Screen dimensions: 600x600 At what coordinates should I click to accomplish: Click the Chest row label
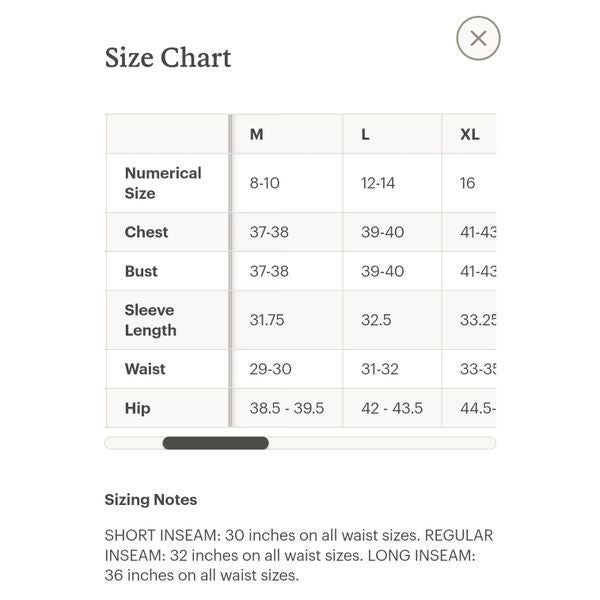click(146, 232)
